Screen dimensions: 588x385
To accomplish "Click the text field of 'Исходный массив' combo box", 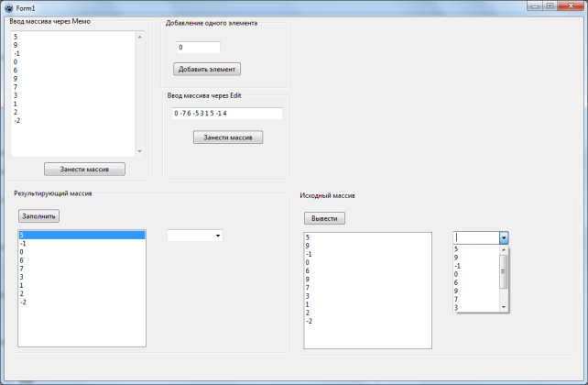I will click(x=476, y=238).
